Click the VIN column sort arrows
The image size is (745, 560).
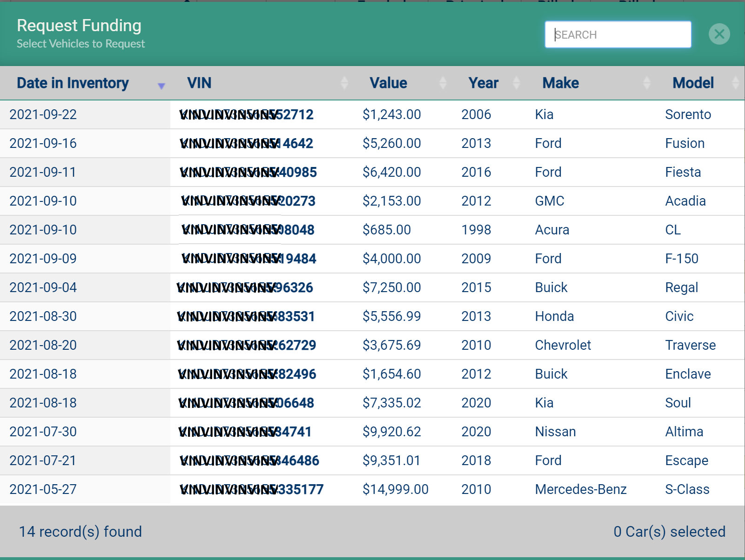coord(344,83)
